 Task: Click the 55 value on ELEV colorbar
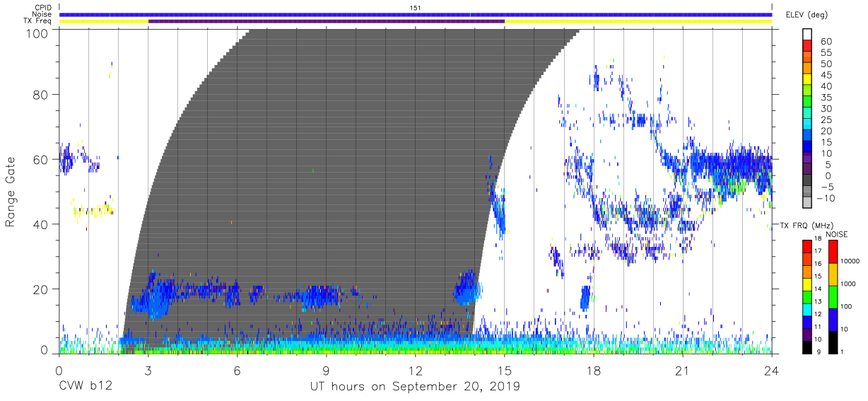click(826, 53)
